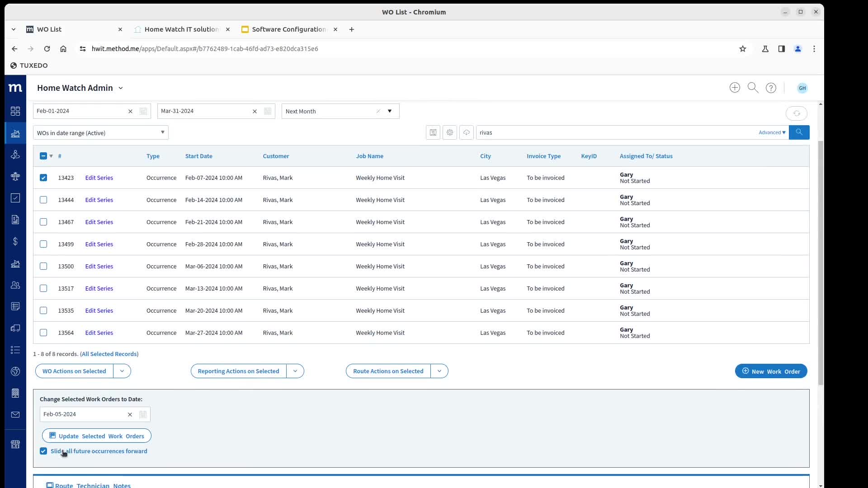
Task: Open the Next Month dropdown
Action: click(x=390, y=111)
